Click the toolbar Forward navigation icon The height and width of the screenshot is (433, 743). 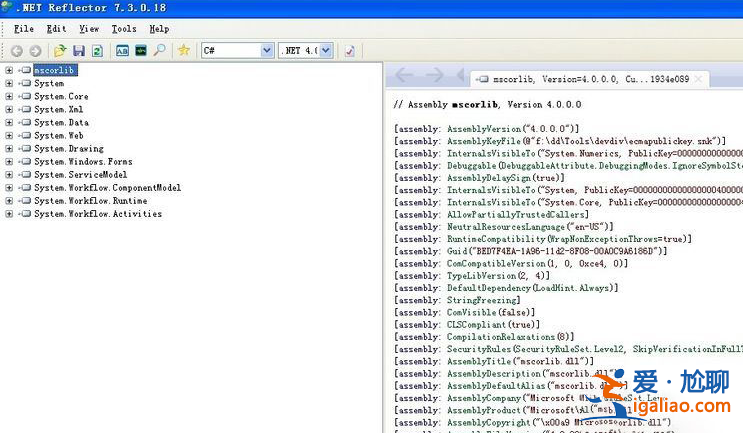tap(35, 50)
